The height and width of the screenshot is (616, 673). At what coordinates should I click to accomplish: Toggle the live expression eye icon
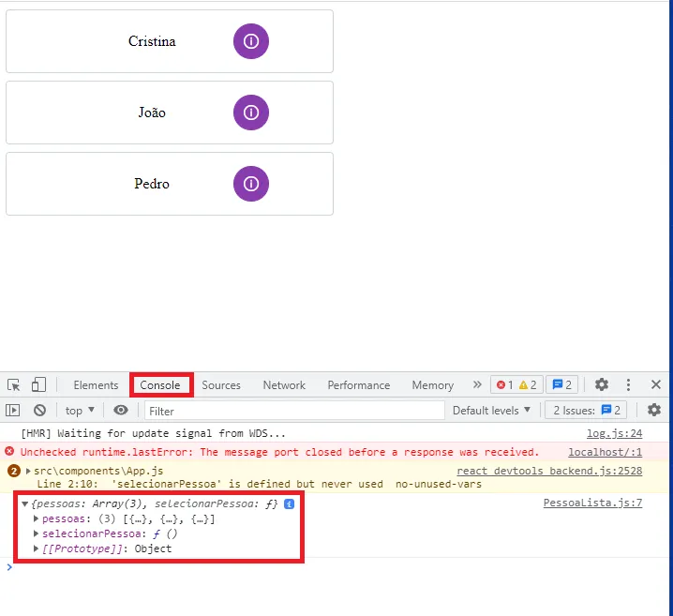click(121, 410)
